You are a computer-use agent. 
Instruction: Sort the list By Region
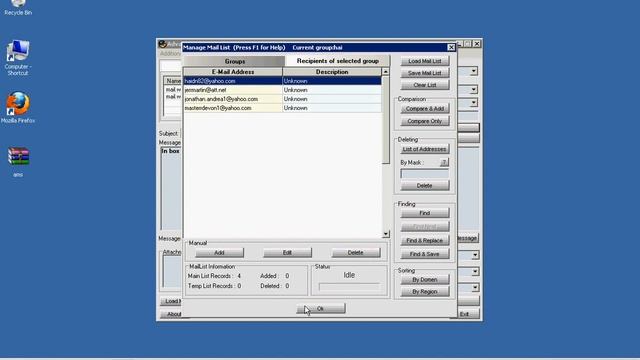[x=424, y=292]
